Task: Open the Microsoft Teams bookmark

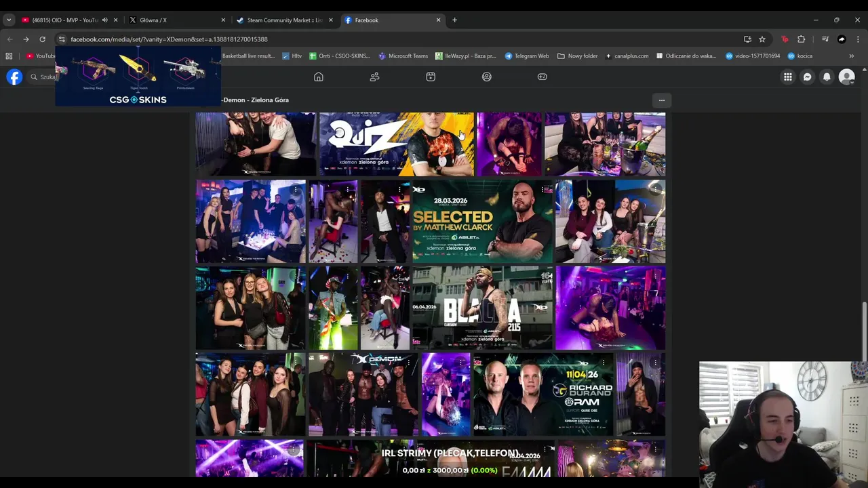Action: [x=403, y=56]
